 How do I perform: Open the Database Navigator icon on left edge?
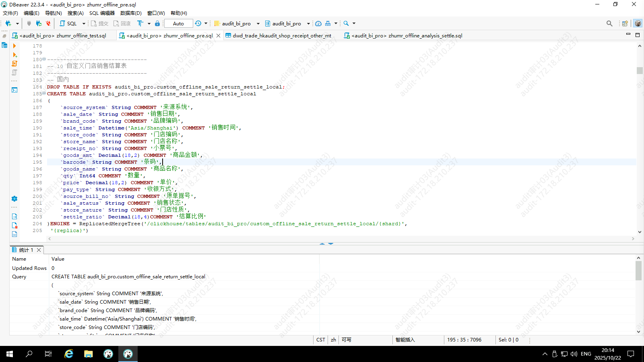coord(4,45)
